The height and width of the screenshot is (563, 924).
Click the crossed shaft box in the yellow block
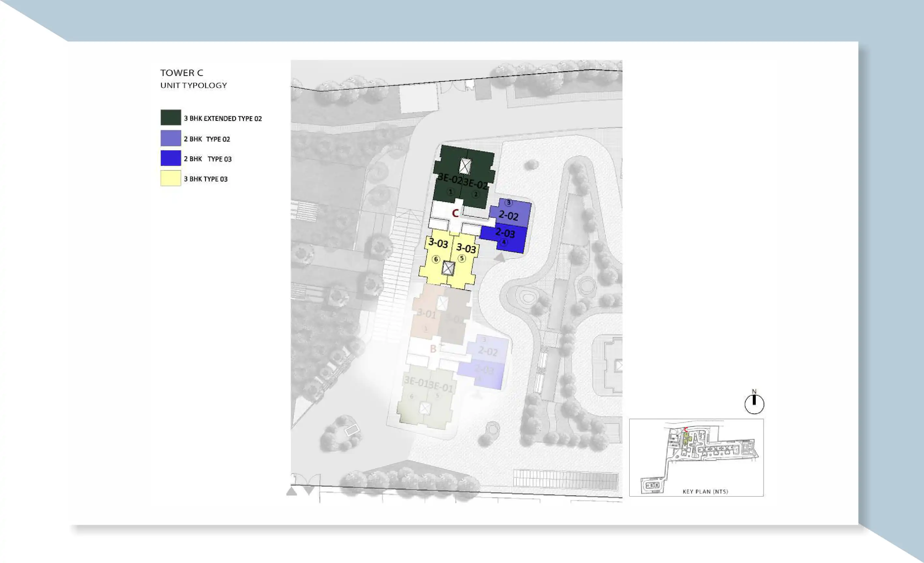point(448,268)
